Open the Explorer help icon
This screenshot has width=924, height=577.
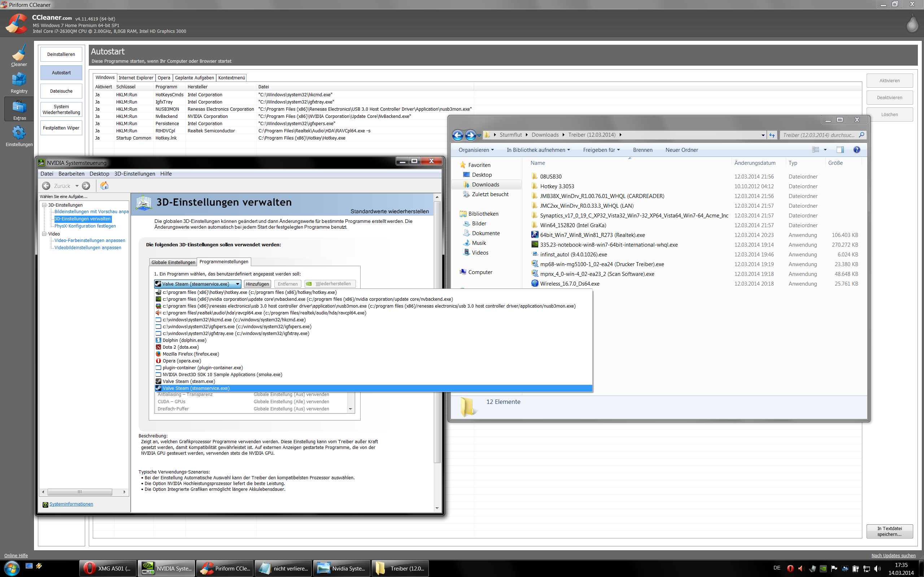point(857,150)
